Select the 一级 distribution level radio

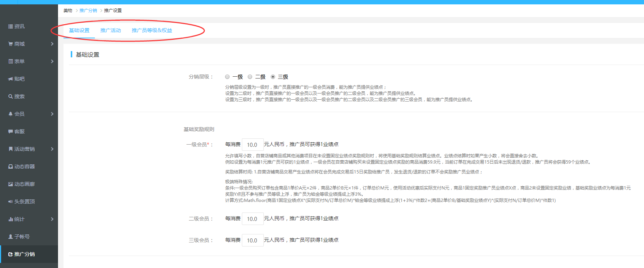point(227,77)
